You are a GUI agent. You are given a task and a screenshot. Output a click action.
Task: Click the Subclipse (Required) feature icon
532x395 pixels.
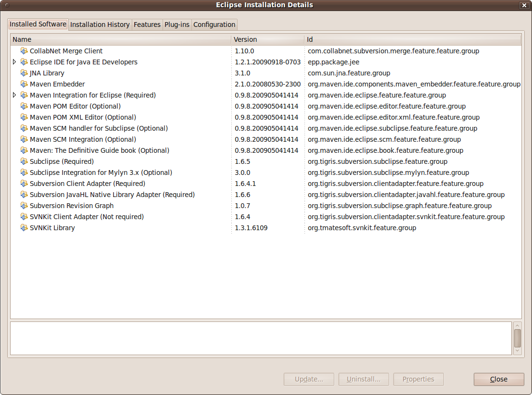(x=24, y=161)
